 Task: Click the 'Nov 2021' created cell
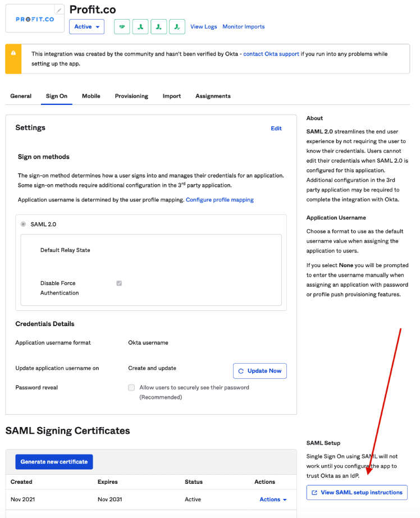[23, 499]
